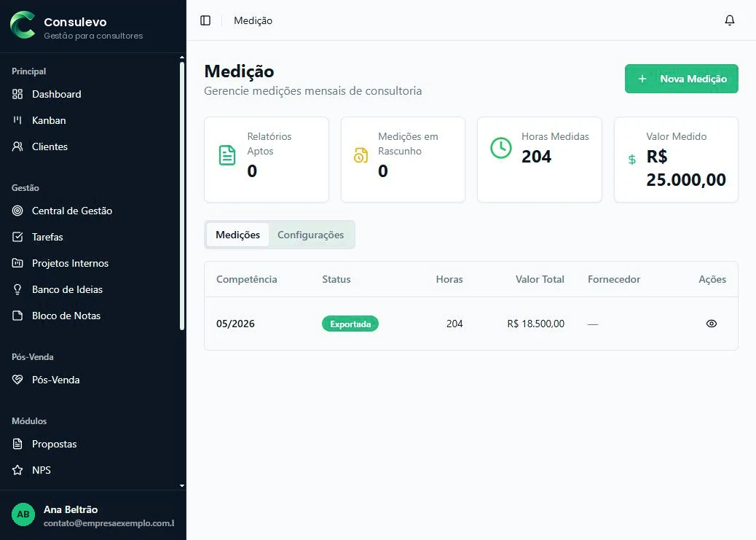The height and width of the screenshot is (540, 756).
Task: View the 05/2026 measurement eye icon
Action: (711, 324)
